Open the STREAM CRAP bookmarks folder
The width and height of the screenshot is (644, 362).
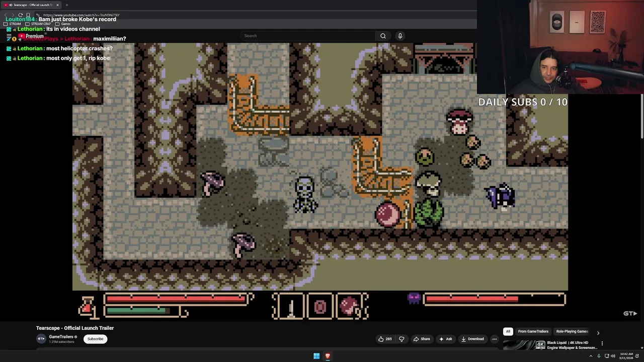click(39, 24)
